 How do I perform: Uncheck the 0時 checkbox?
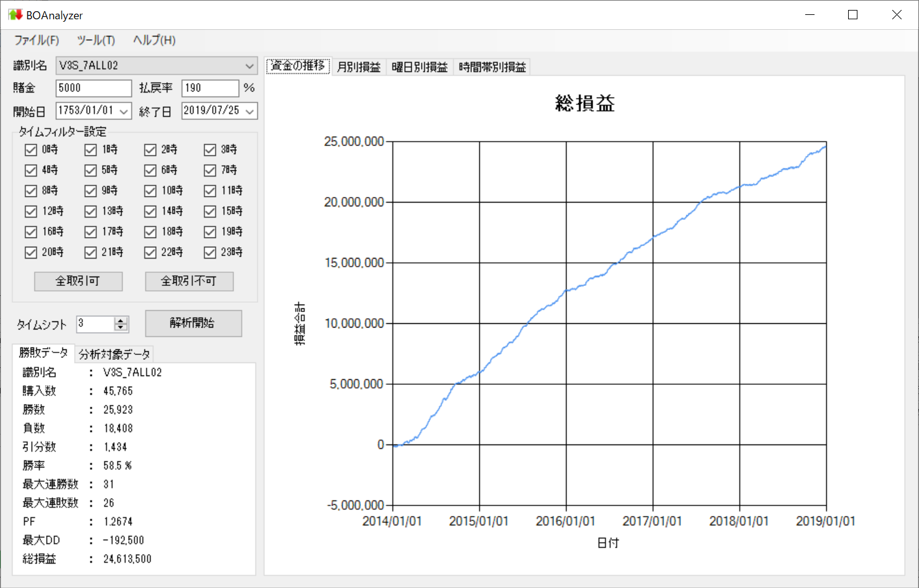coord(31,150)
